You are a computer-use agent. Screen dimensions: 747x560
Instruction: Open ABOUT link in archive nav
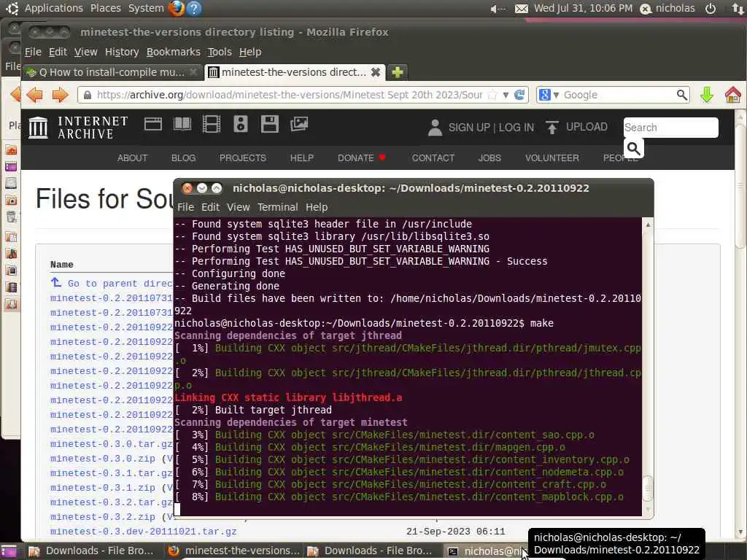point(132,158)
